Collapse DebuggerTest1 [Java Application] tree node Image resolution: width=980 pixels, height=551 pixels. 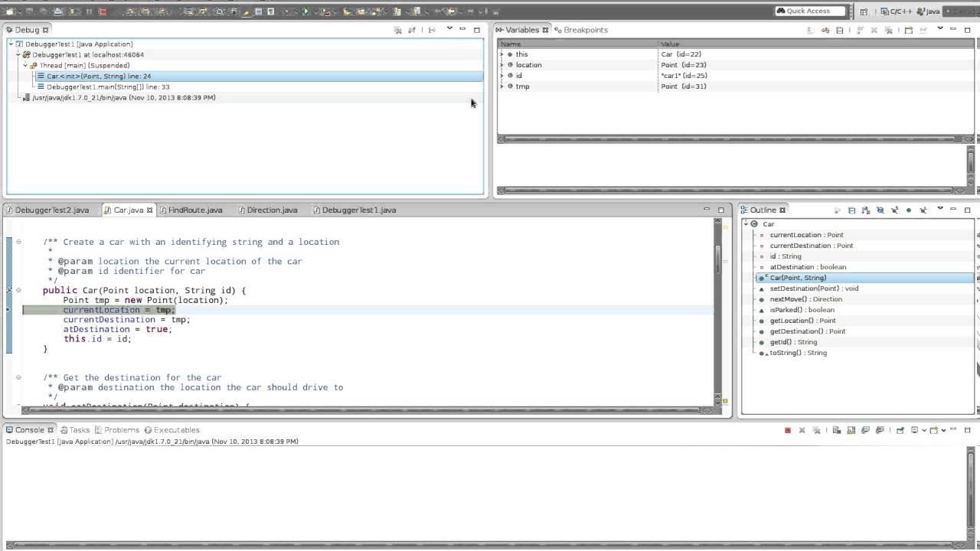click(x=11, y=44)
